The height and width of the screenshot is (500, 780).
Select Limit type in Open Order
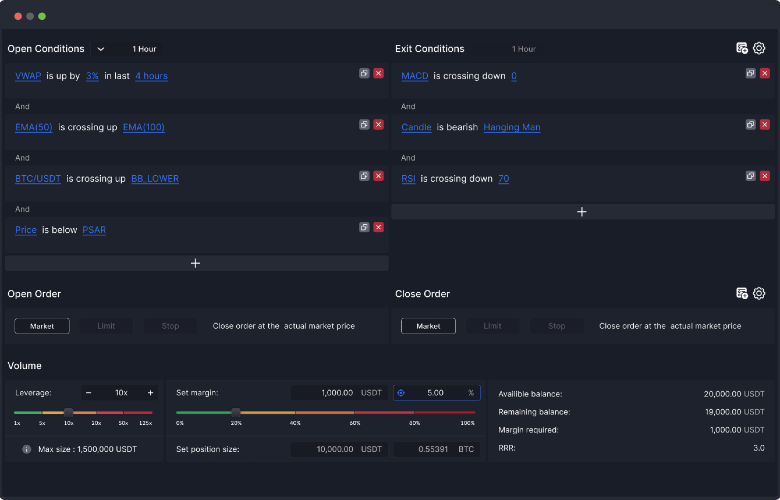(x=106, y=326)
